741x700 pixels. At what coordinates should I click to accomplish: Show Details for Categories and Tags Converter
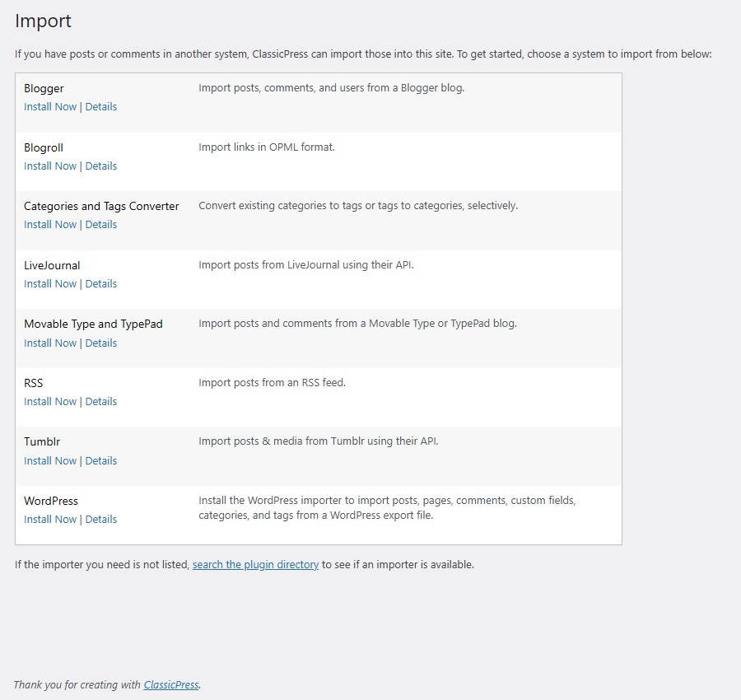click(x=100, y=225)
